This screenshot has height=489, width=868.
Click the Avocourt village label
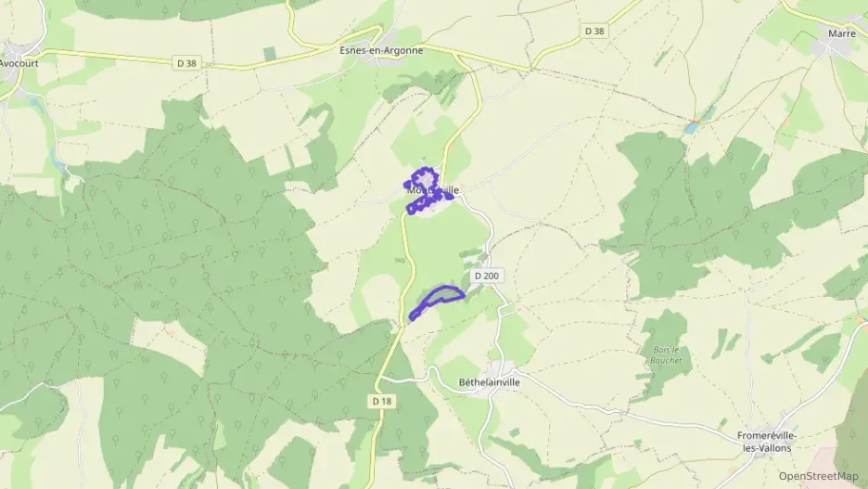click(x=19, y=63)
